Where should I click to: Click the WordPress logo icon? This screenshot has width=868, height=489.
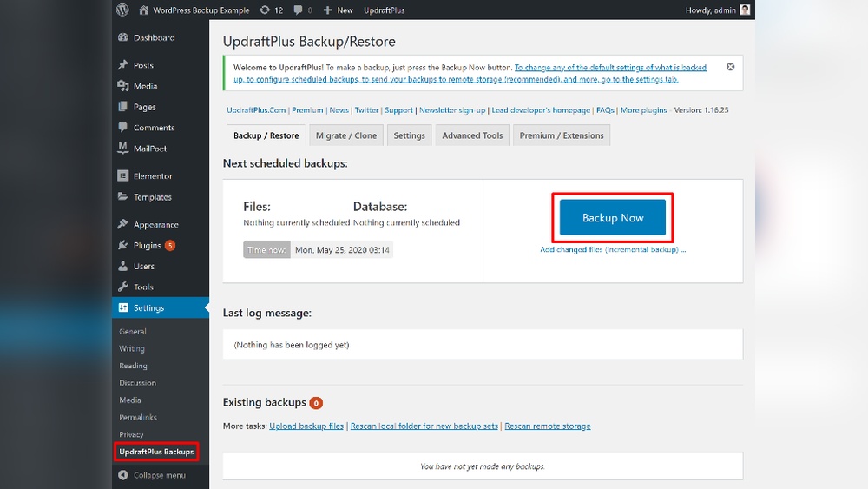[x=122, y=10]
